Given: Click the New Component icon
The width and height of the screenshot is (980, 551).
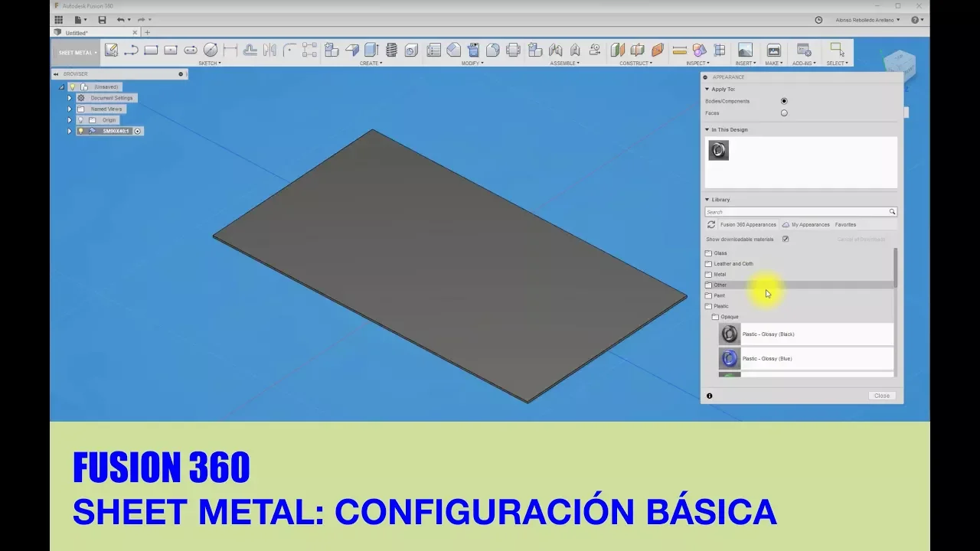Looking at the screenshot, I should click(332, 50).
